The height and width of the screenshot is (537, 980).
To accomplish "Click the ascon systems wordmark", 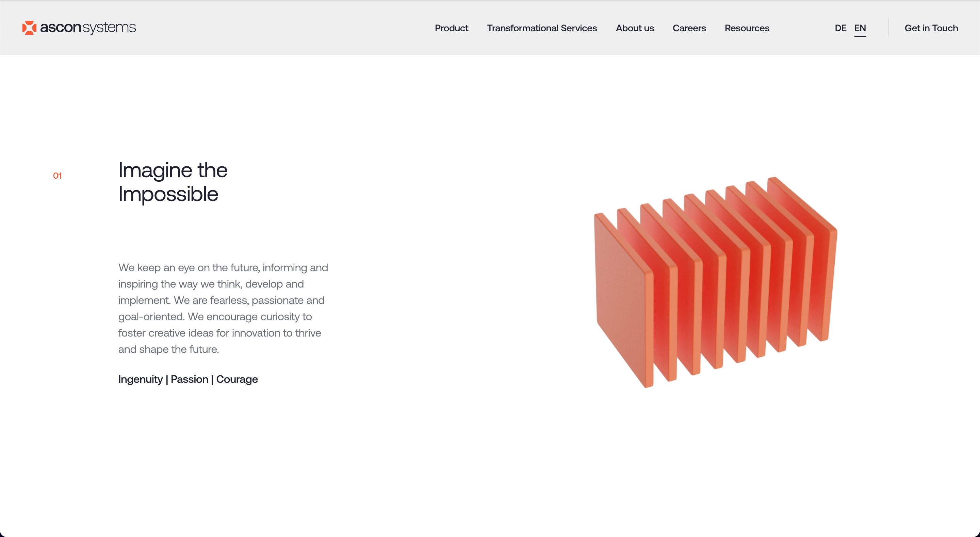I will click(88, 28).
